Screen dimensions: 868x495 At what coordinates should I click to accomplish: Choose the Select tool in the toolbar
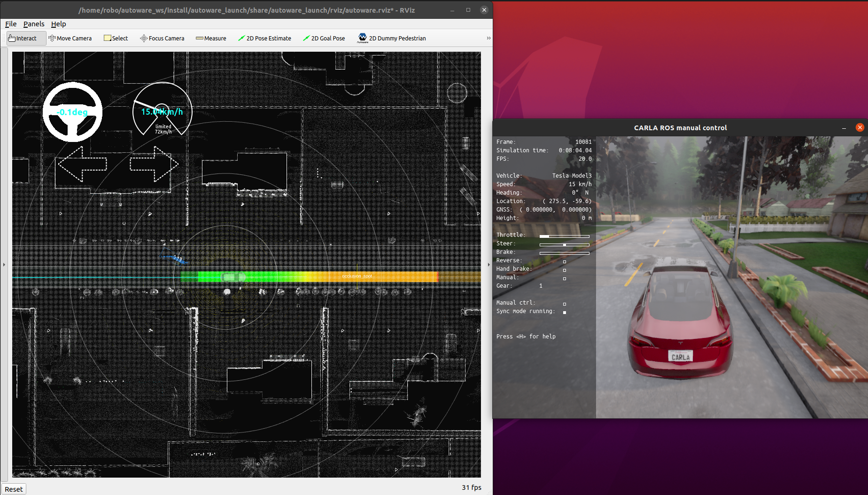(116, 39)
